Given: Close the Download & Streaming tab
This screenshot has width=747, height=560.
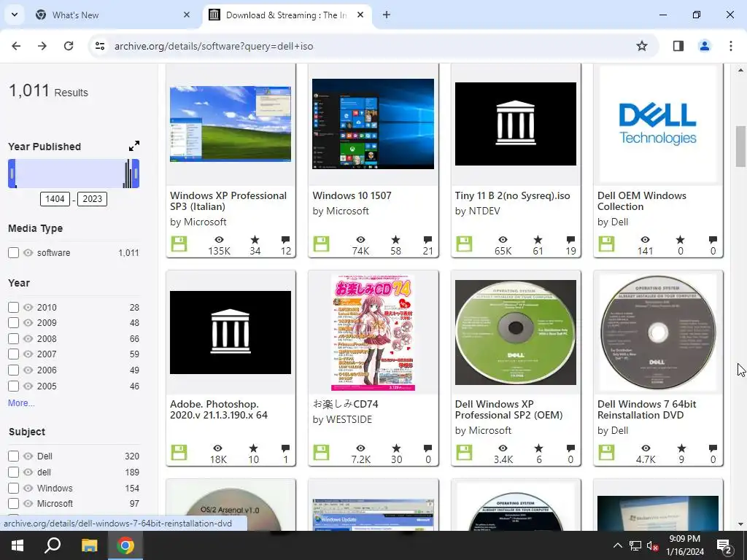Looking at the screenshot, I should (x=360, y=15).
